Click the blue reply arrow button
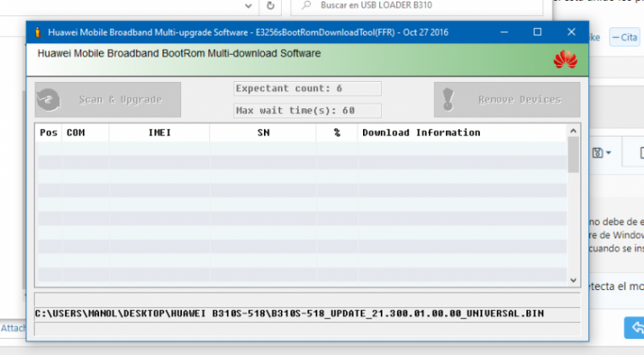 (x=635, y=327)
